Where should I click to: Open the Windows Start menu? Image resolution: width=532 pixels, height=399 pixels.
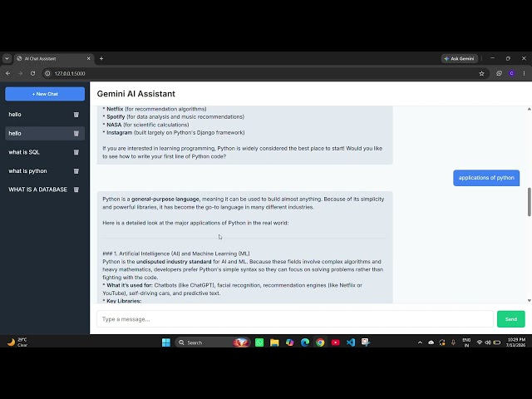click(166, 342)
